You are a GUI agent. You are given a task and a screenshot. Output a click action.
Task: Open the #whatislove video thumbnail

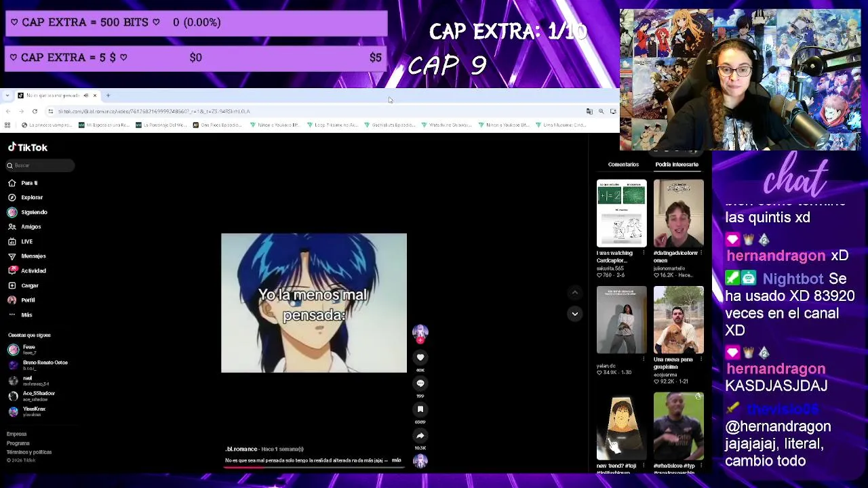point(679,426)
